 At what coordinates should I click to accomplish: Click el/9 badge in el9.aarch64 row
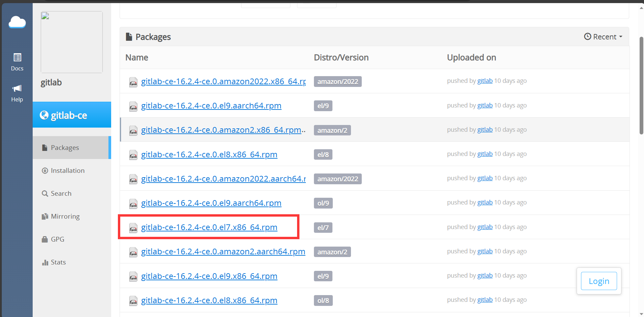tap(323, 106)
